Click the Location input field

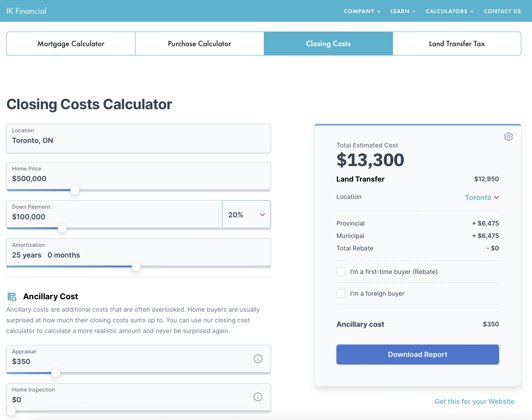[139, 139]
